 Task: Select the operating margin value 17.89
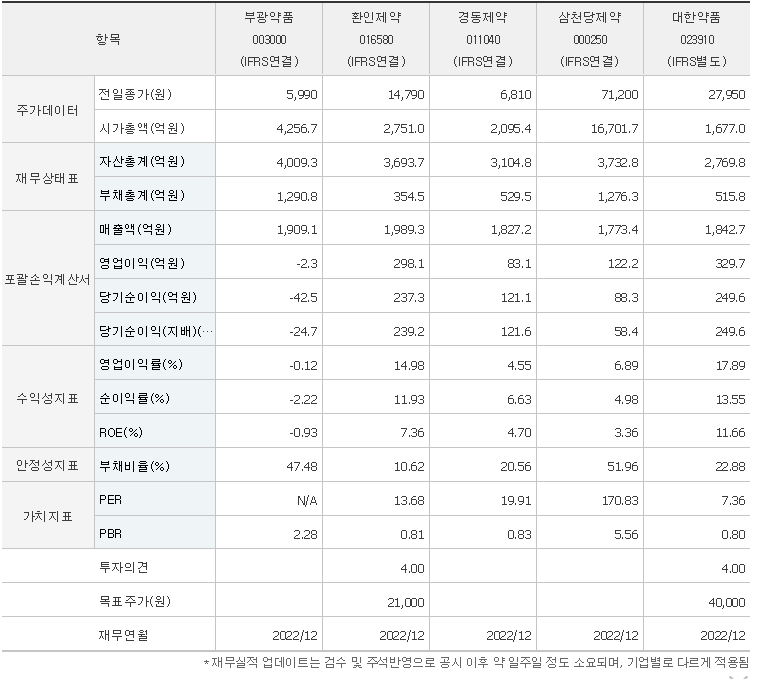(x=730, y=366)
